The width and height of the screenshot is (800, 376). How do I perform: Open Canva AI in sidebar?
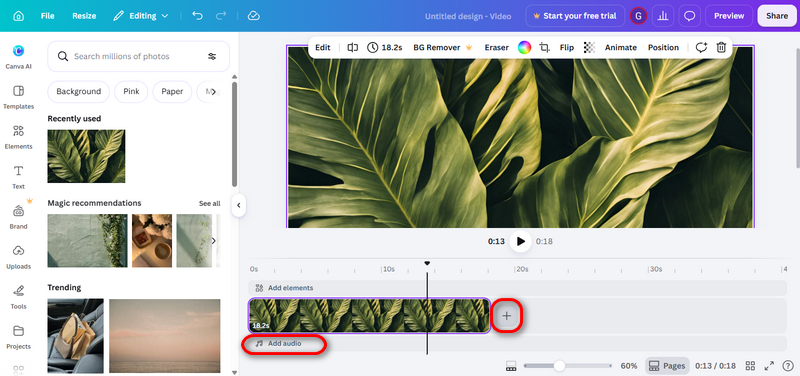(18, 56)
